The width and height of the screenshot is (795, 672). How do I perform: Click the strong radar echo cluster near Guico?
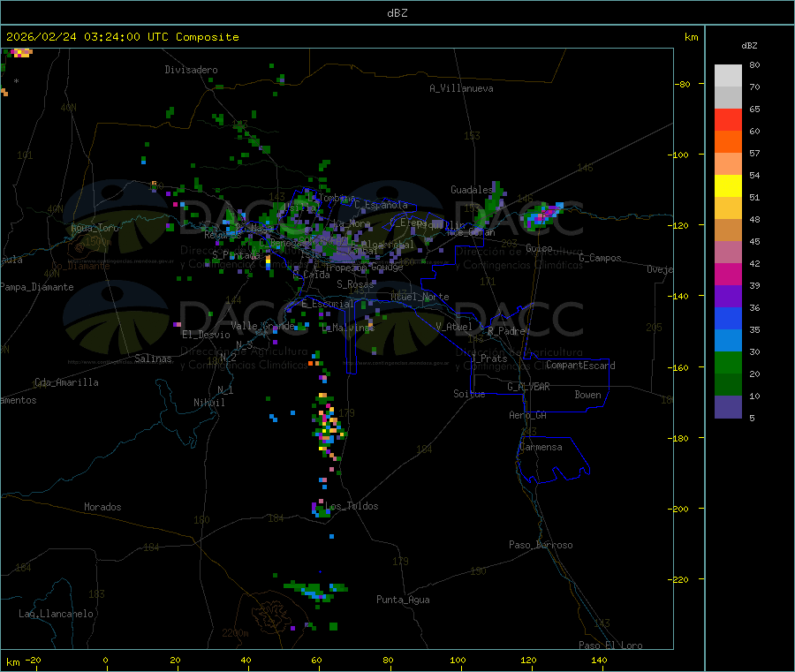coord(543,215)
